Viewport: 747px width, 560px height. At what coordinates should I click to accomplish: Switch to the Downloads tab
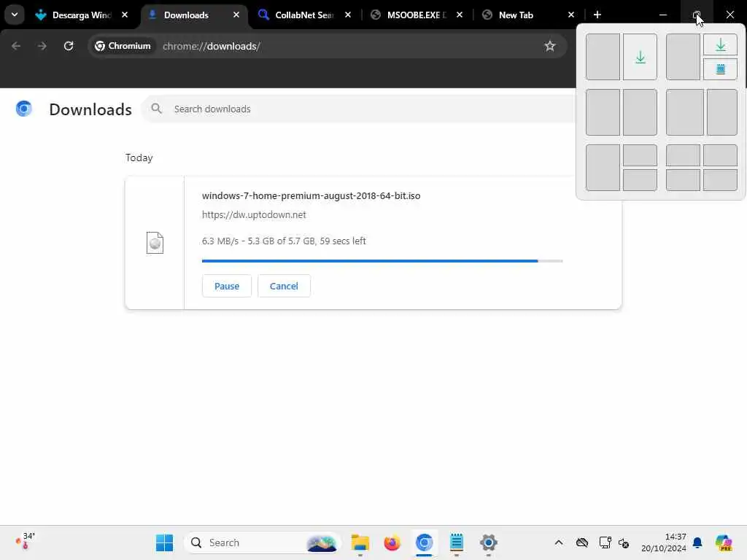pos(194,15)
